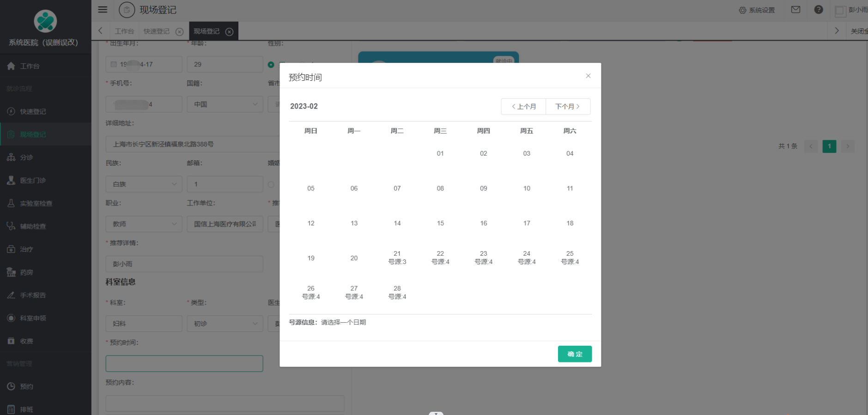Select the unchecked 婚姻 radio button
Screen dimensions: 868x415
point(271,185)
